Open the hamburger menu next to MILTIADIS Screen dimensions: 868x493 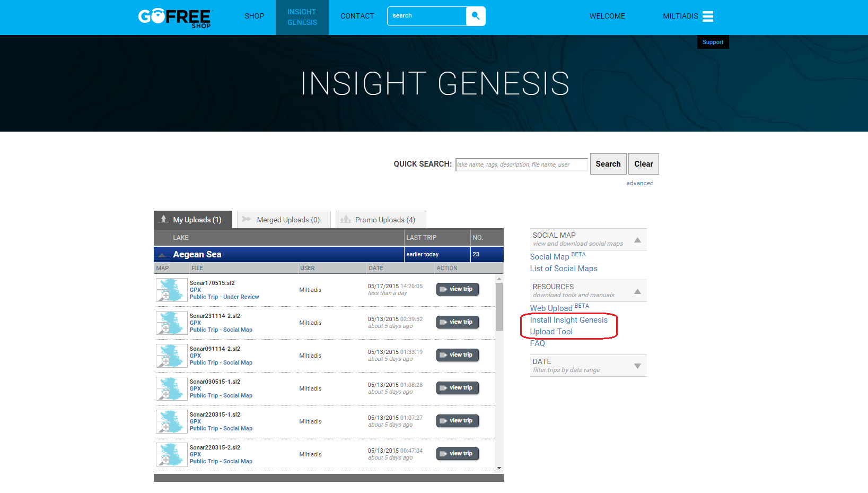click(708, 16)
